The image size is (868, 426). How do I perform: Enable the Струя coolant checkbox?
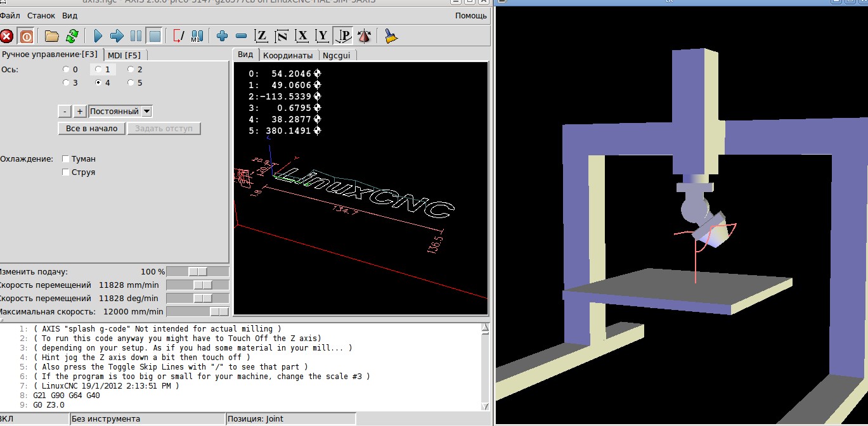coord(66,172)
